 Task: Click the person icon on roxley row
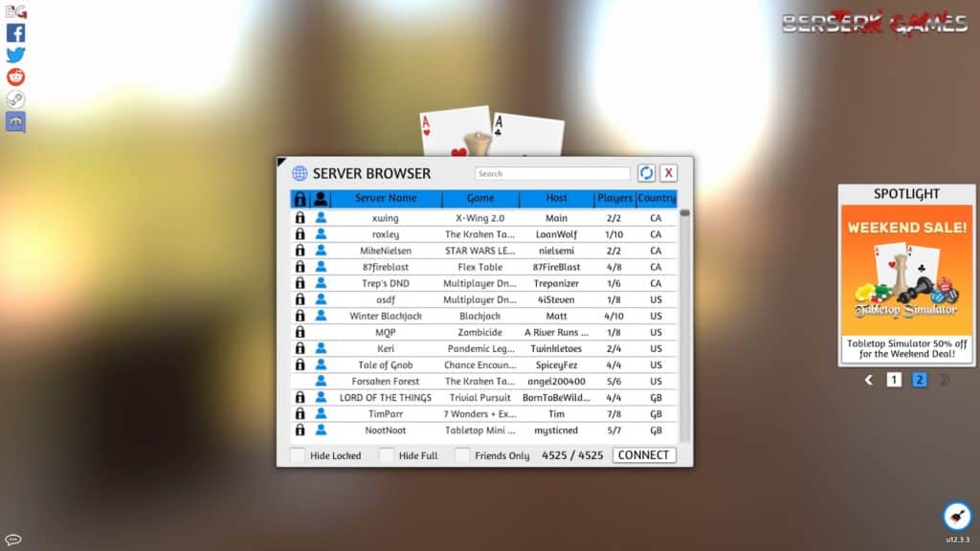point(321,234)
